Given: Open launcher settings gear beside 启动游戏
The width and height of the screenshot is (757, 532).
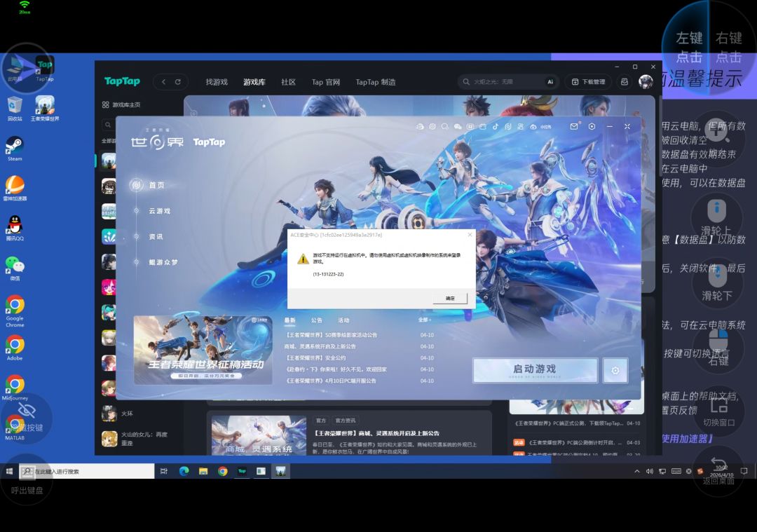Looking at the screenshot, I should pyautogui.click(x=615, y=371).
